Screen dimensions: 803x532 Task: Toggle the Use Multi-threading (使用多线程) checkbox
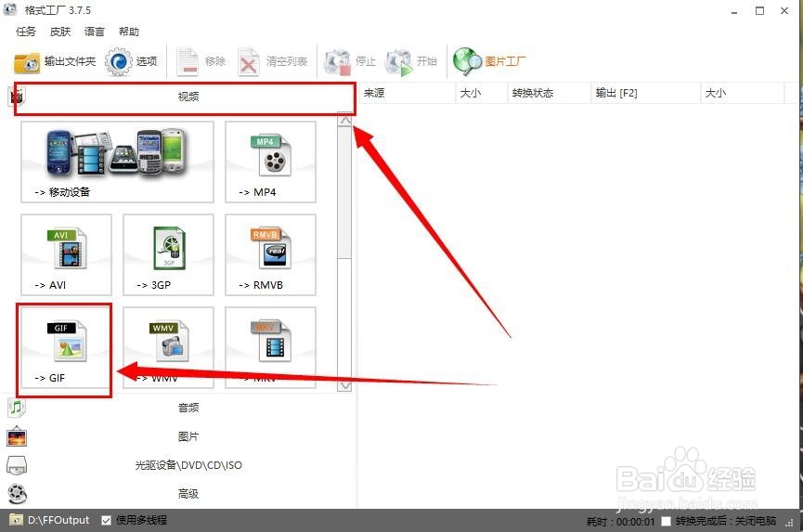pyautogui.click(x=106, y=520)
